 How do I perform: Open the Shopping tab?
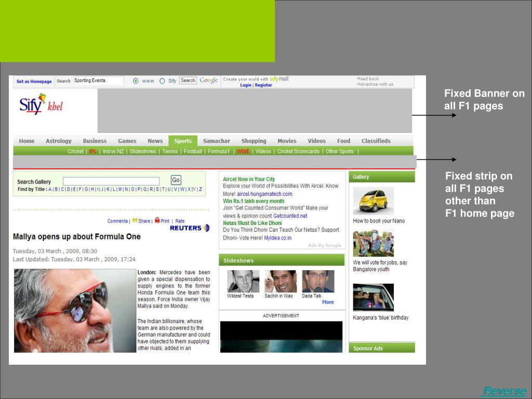(254, 141)
